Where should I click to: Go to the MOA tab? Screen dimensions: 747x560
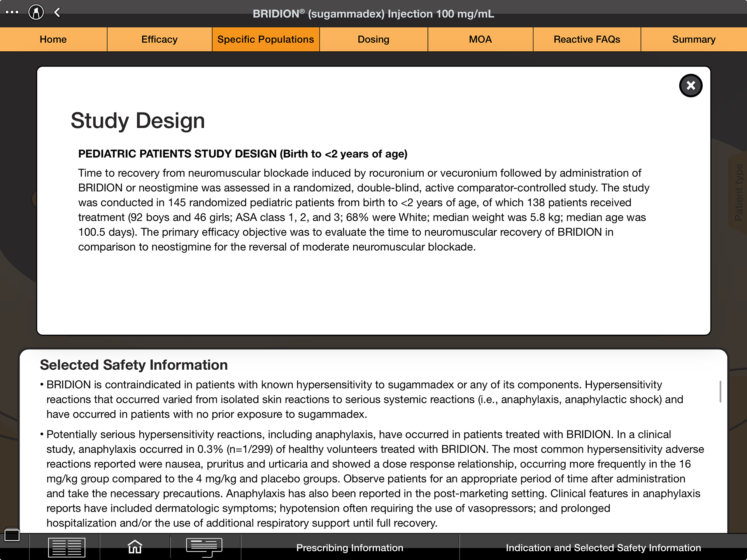coord(480,39)
